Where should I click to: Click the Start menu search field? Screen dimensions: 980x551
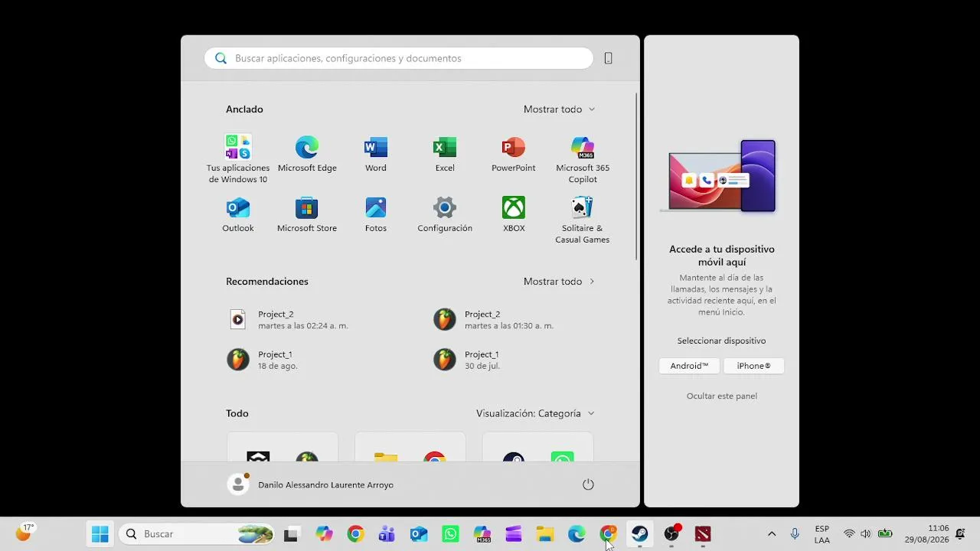tap(399, 58)
